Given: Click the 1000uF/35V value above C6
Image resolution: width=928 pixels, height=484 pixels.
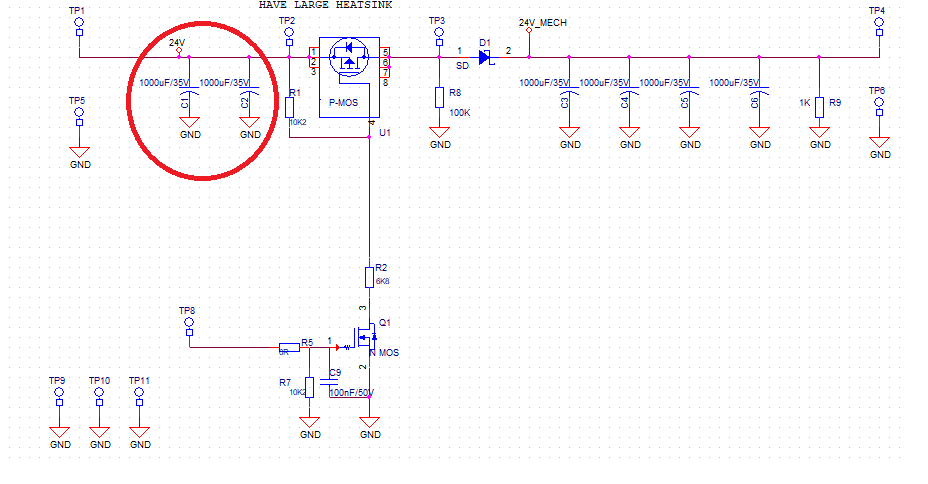Looking at the screenshot, I should pos(734,82).
